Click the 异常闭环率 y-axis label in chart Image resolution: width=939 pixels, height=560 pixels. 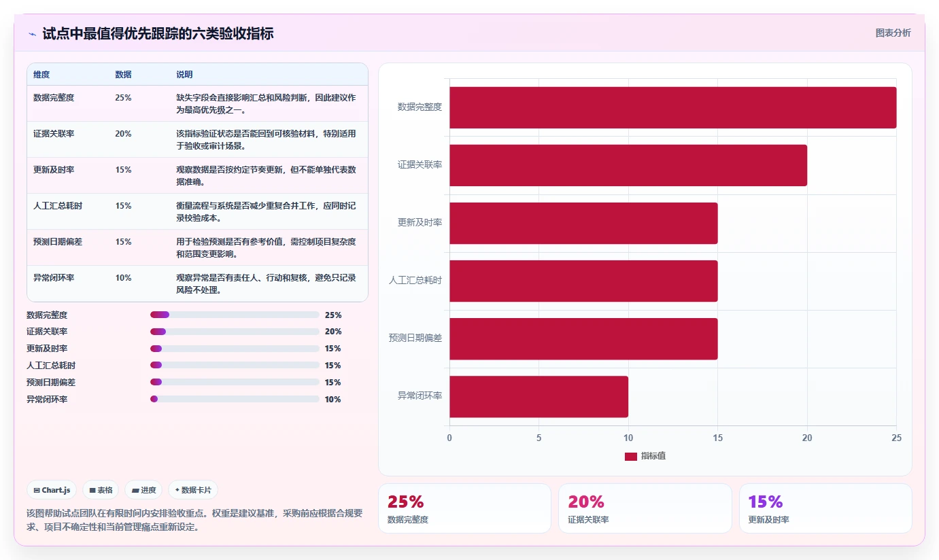point(420,396)
